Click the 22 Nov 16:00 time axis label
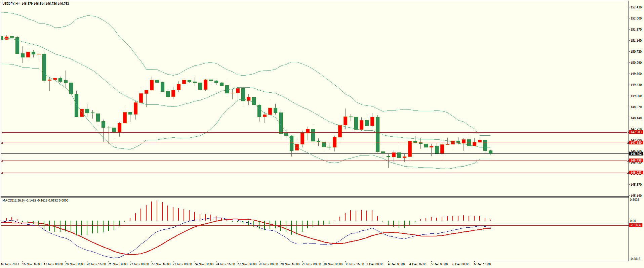The width and height of the screenshot is (644, 268). point(162,264)
